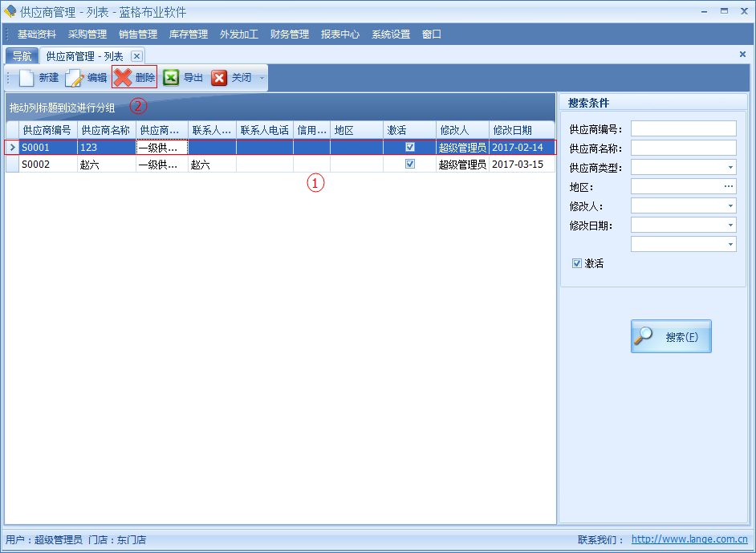Click the 编辑 pencil edit icon
Screen dimensions: 756x553
click(x=75, y=78)
